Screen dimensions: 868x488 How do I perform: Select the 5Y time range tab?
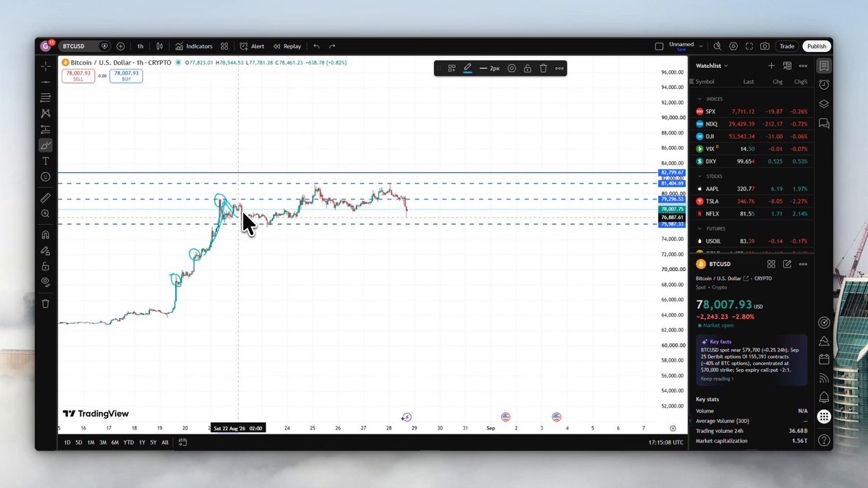153,442
